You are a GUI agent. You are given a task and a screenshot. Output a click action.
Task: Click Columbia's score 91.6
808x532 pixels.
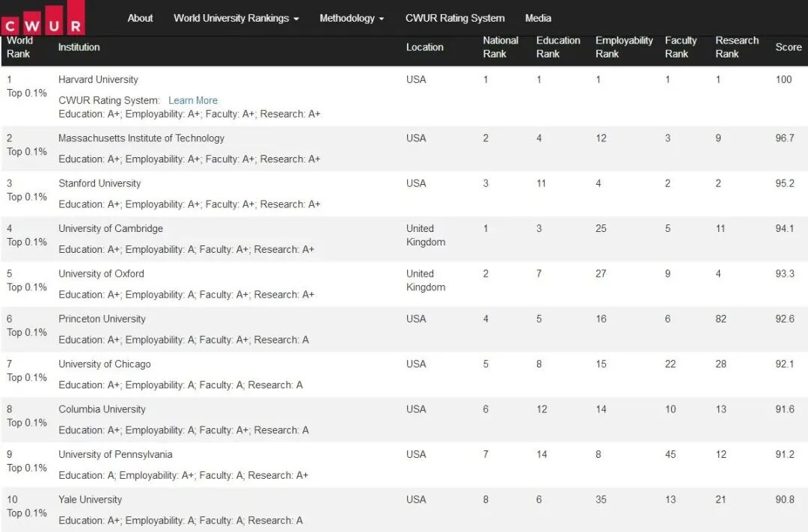tap(785, 409)
